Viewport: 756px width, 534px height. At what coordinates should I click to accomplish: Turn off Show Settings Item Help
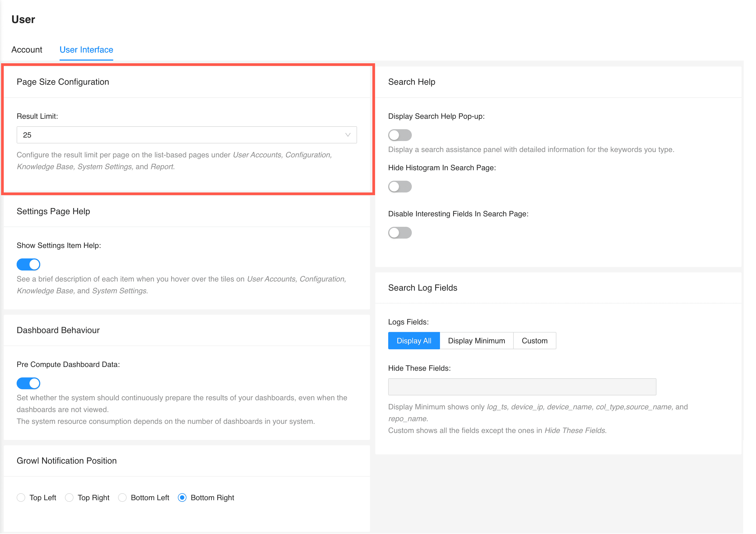click(x=28, y=264)
